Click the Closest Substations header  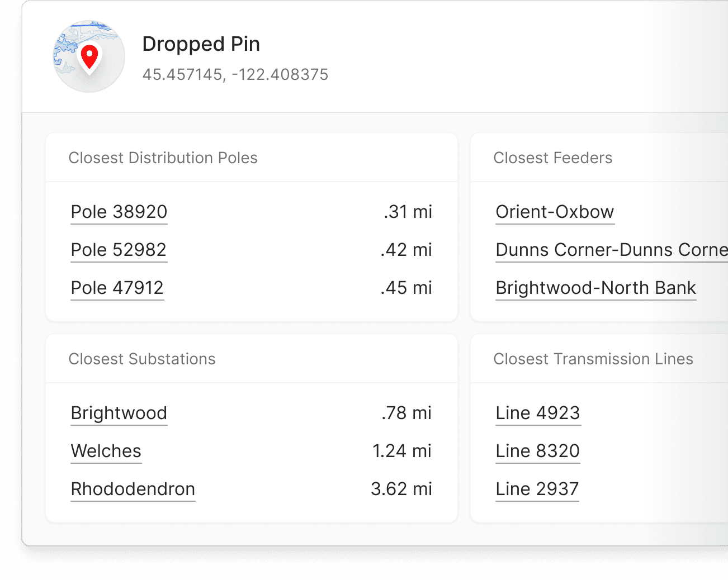point(142,359)
